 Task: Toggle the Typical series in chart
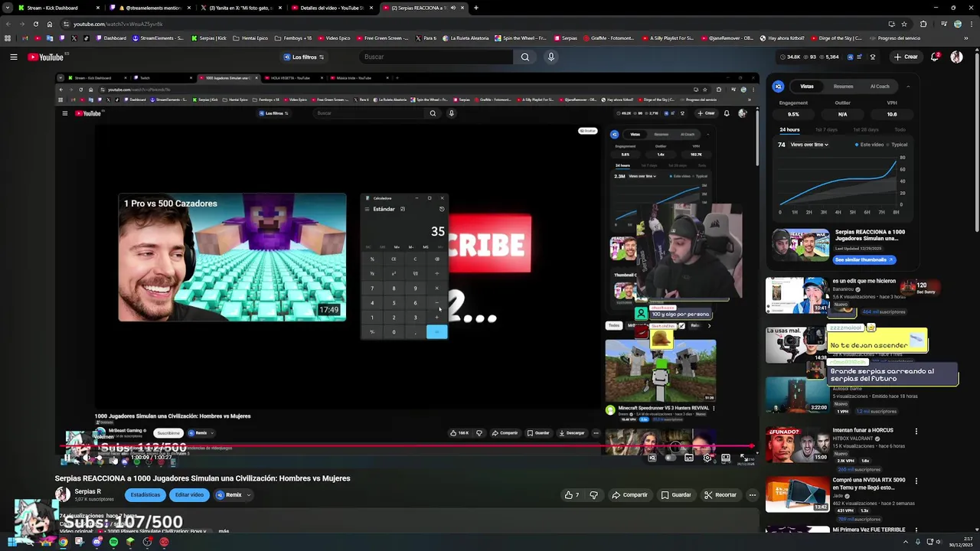897,145
